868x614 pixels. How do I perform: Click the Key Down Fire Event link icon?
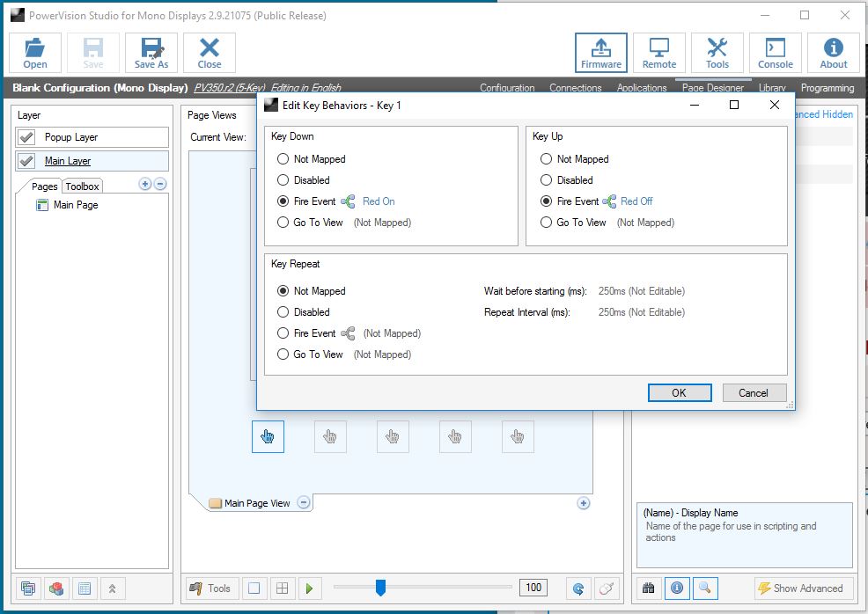[x=348, y=201]
